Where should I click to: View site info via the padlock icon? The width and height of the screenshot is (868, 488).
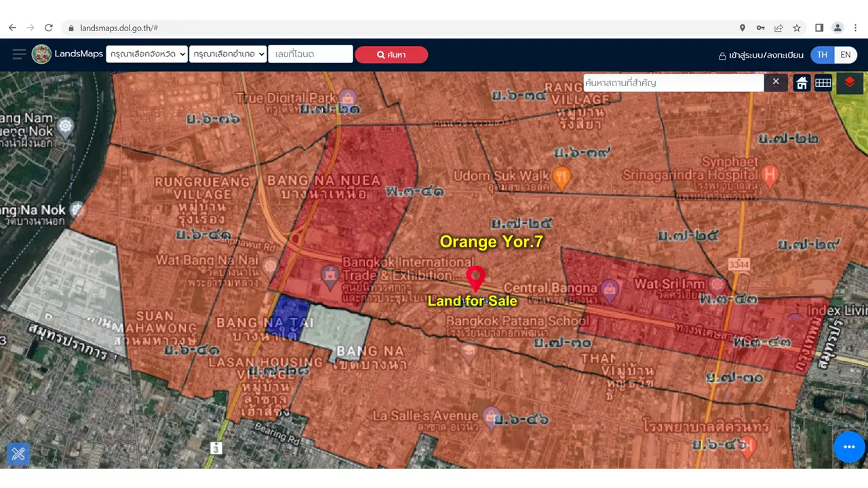point(71,28)
